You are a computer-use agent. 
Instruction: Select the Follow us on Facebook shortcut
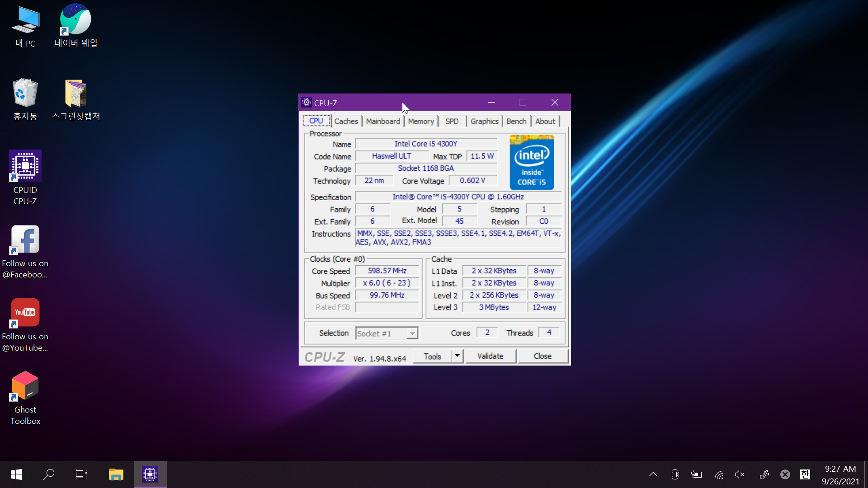click(25, 252)
